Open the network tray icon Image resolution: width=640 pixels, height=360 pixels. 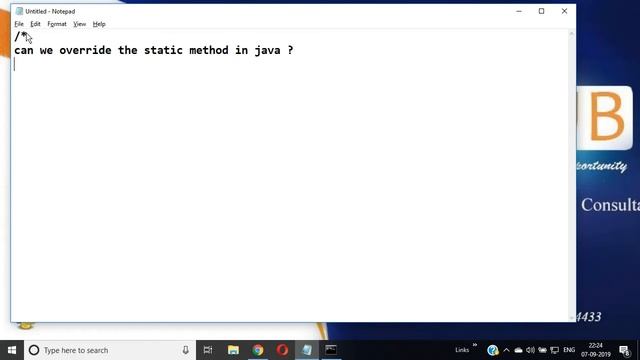(554, 350)
